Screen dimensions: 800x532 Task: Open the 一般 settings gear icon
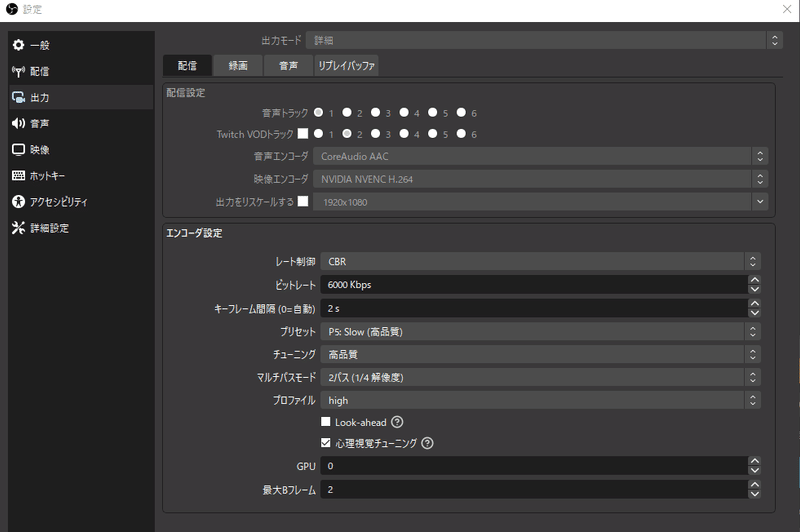point(18,45)
